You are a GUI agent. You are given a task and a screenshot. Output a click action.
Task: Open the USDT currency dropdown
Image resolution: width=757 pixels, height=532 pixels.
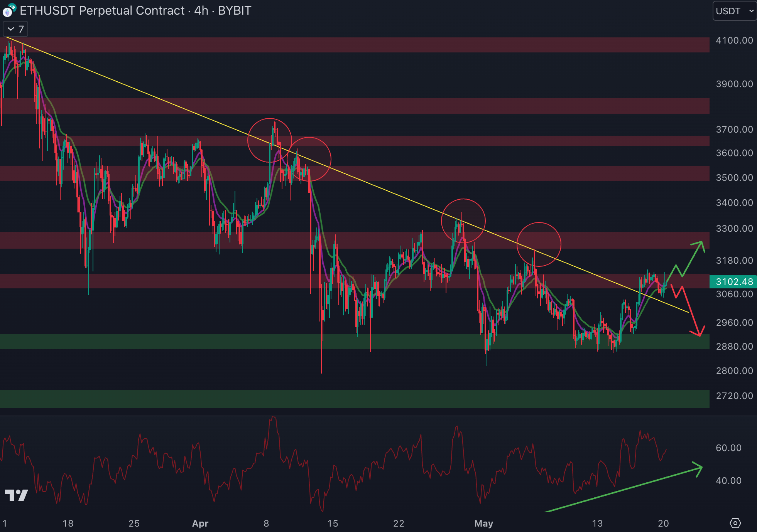coord(734,11)
